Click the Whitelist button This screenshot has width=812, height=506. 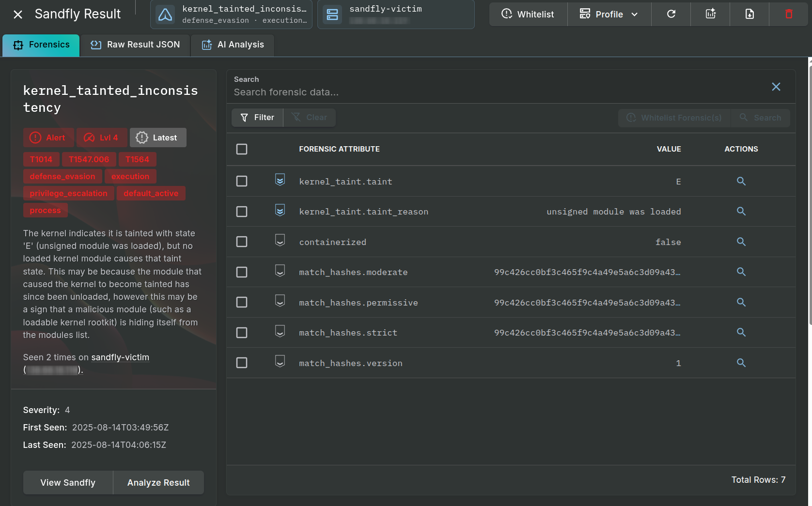[x=528, y=14]
